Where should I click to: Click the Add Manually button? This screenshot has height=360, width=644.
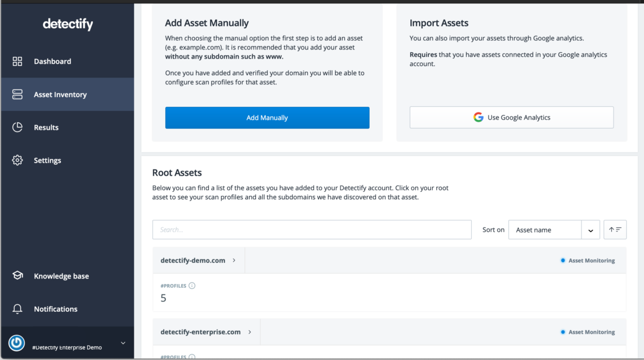point(267,118)
